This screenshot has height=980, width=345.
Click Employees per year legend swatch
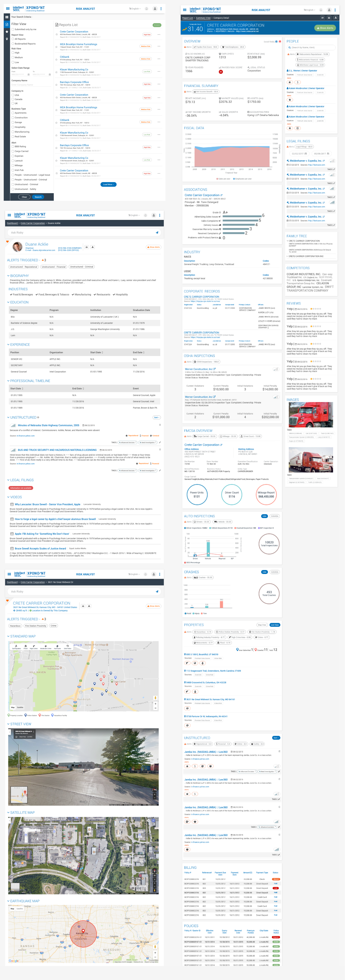[x=234, y=179]
